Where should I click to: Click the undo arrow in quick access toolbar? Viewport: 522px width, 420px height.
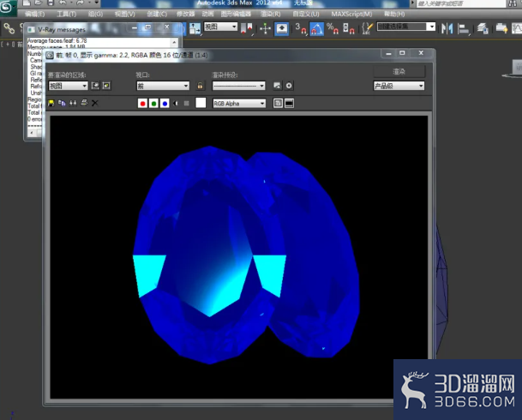(63, 3)
